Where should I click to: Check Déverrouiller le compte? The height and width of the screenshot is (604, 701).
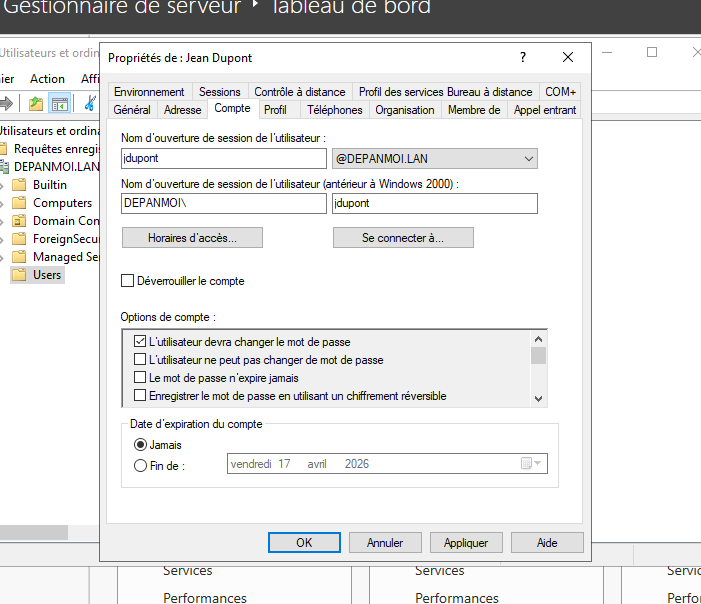pyautogui.click(x=127, y=281)
